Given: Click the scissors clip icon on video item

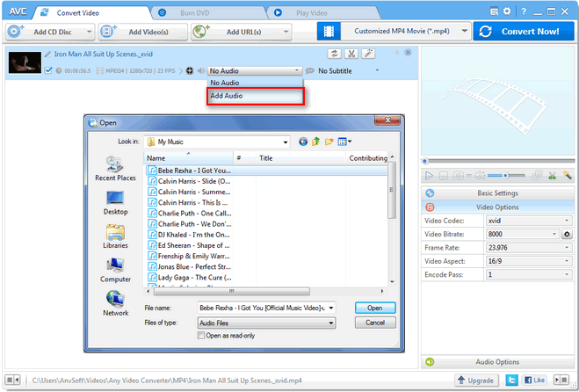Looking at the screenshot, I should 351,54.
